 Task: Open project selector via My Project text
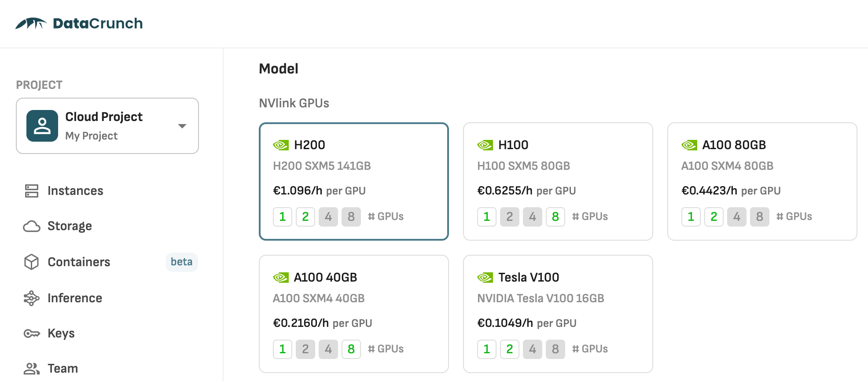[92, 136]
